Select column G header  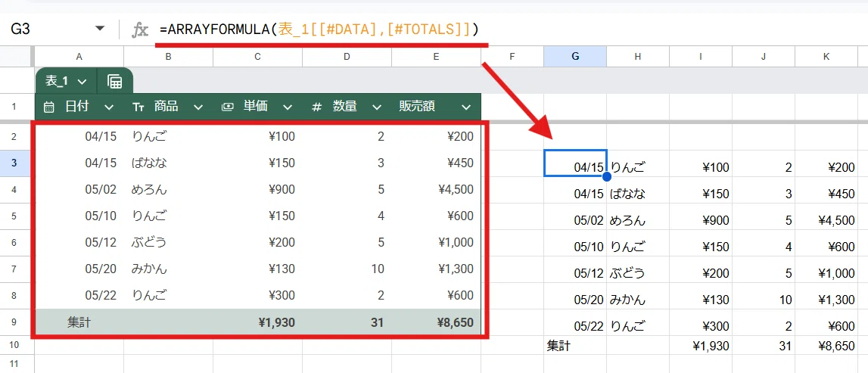point(575,56)
